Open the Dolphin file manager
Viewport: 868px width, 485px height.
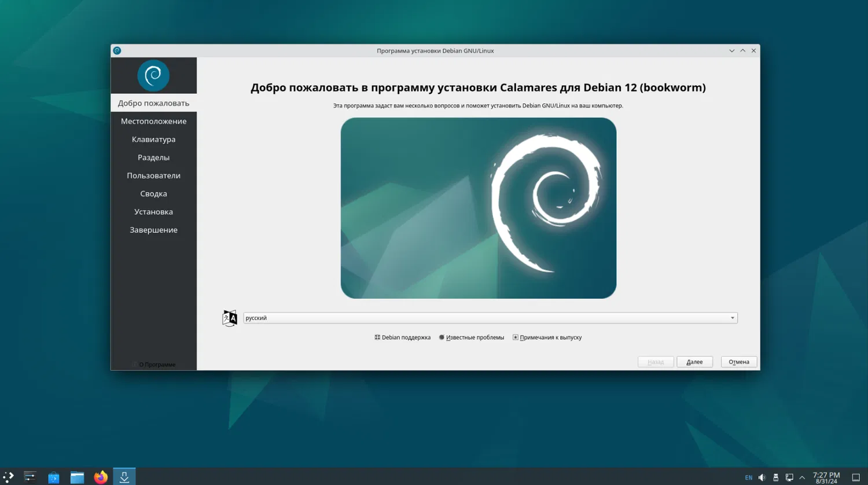tap(77, 477)
